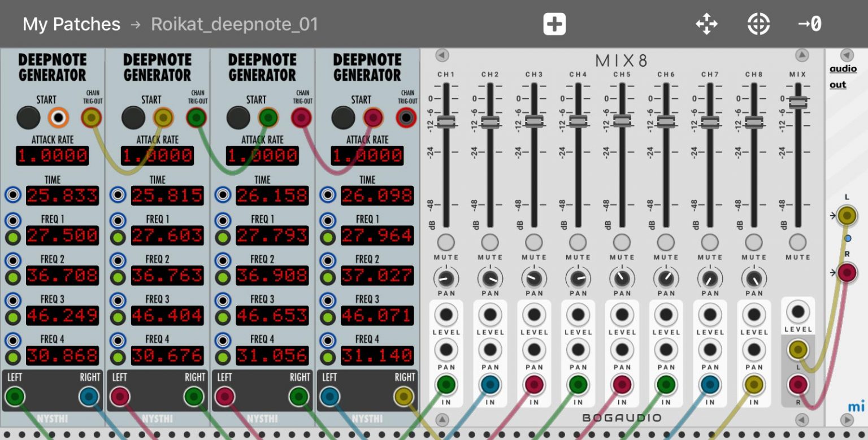Click MIX8 bottom-right left arrow

[802, 420]
